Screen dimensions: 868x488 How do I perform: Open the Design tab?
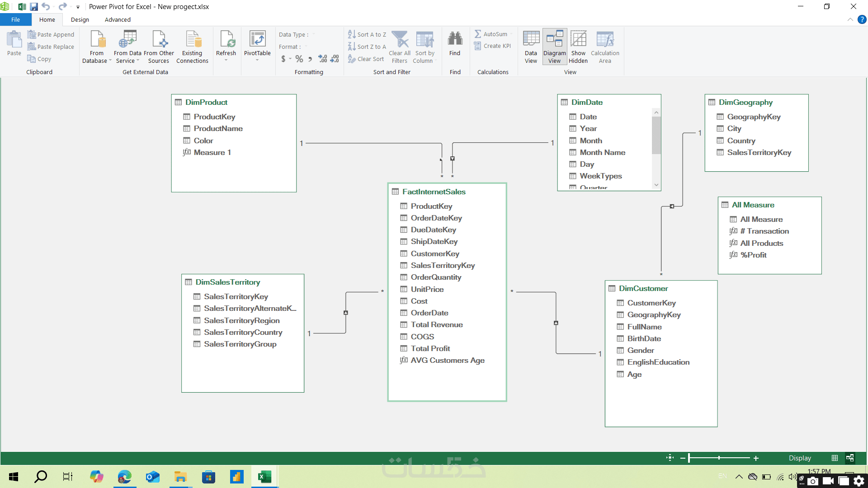click(x=80, y=19)
